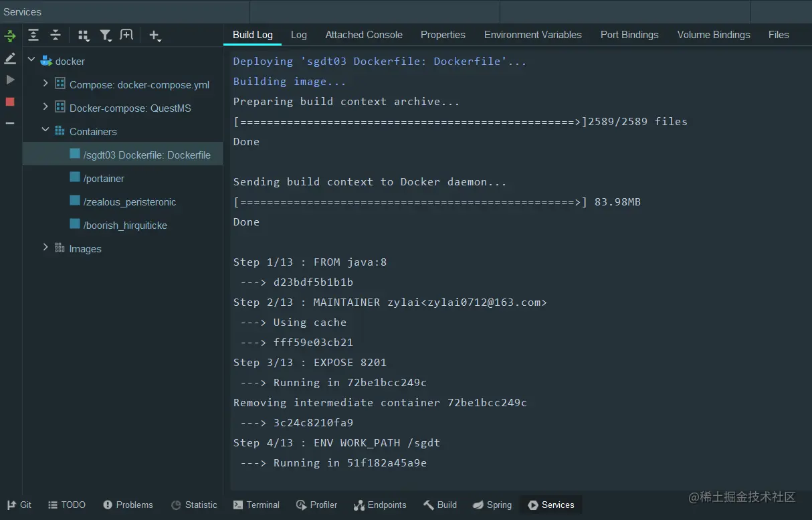
Task: Click the gray Start container play icon
Action: pyautogui.click(x=10, y=80)
